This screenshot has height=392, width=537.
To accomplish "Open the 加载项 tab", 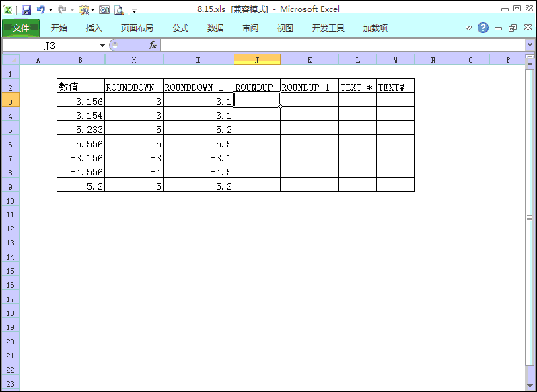I will (375, 28).
